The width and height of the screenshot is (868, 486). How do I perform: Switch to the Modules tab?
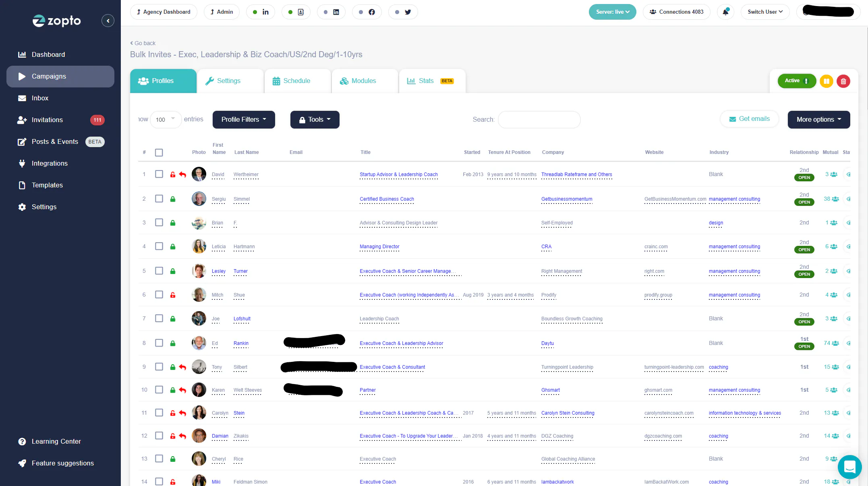pyautogui.click(x=365, y=81)
